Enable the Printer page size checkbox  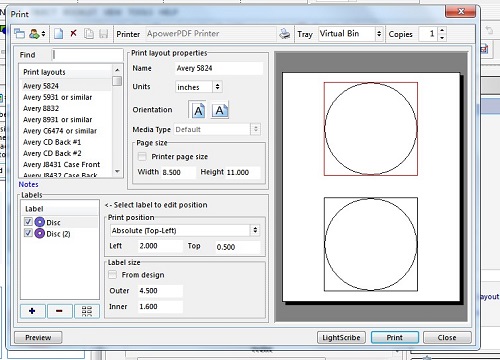tap(142, 156)
